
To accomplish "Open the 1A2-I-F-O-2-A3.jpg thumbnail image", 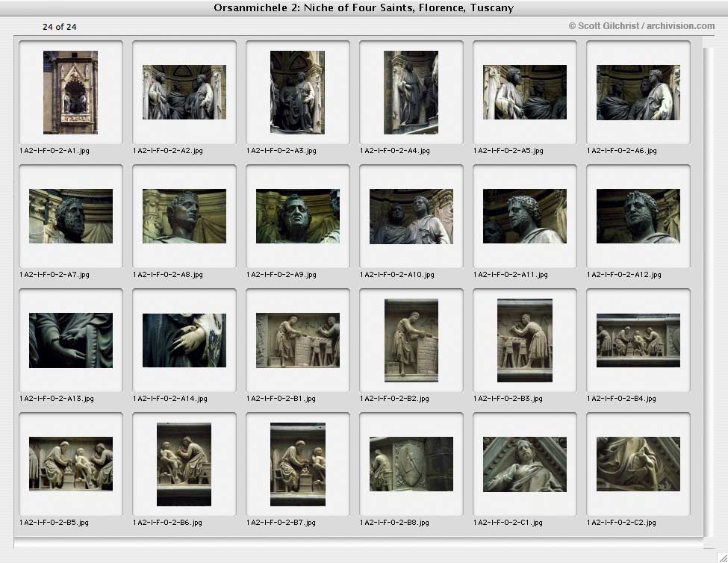I will click(x=298, y=93).
